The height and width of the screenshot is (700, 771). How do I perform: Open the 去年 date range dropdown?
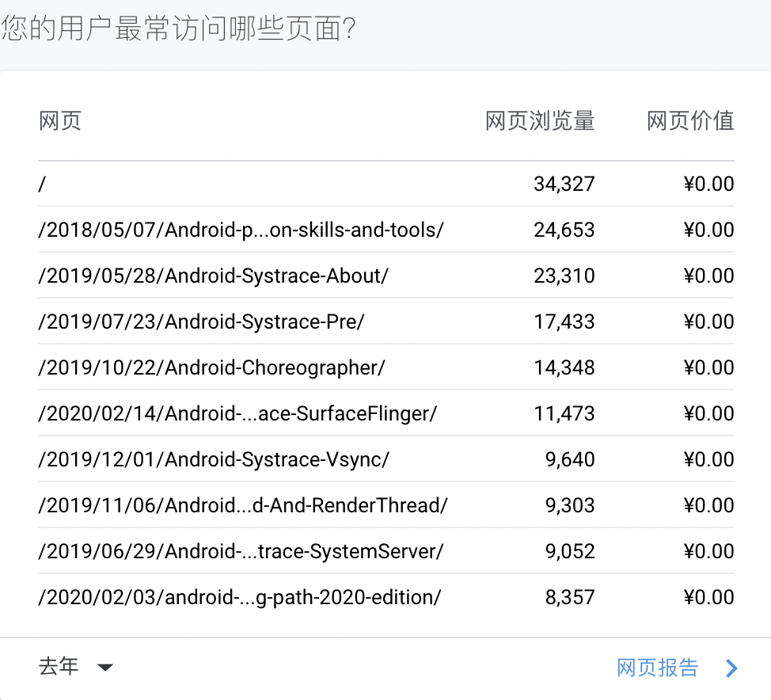59,667
